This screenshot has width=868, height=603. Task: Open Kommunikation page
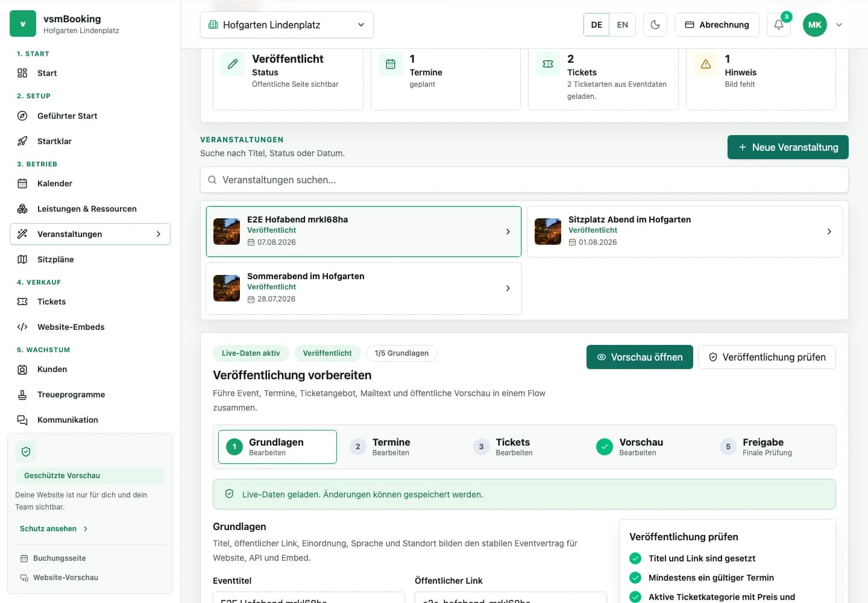click(90, 420)
